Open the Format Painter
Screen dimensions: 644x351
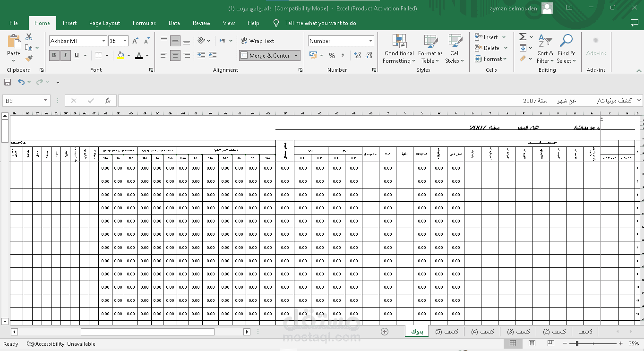pyautogui.click(x=29, y=58)
